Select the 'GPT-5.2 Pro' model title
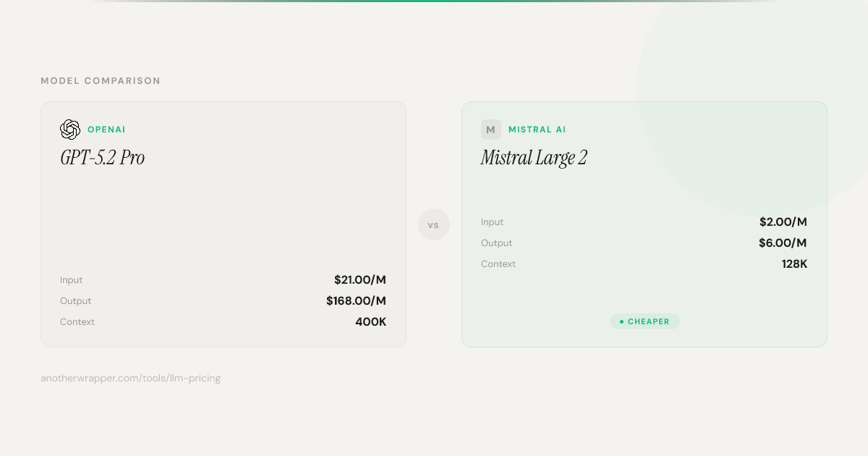 point(103,158)
